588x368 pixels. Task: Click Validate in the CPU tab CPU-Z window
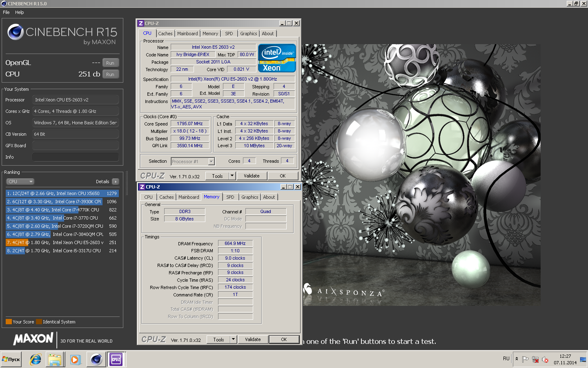pos(252,176)
